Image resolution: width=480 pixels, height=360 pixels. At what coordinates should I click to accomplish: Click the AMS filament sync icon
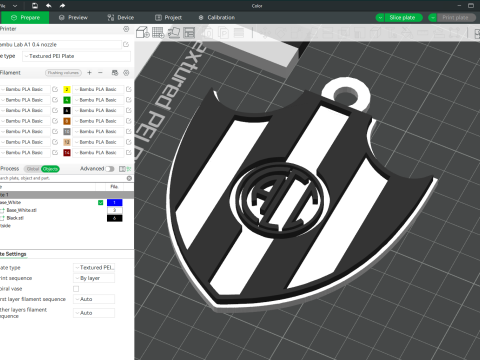(x=115, y=73)
